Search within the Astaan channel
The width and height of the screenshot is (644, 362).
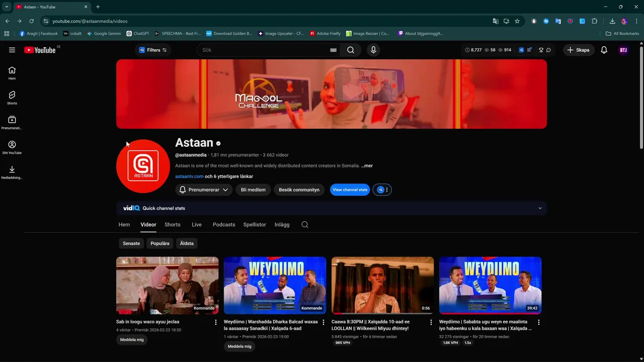click(305, 225)
